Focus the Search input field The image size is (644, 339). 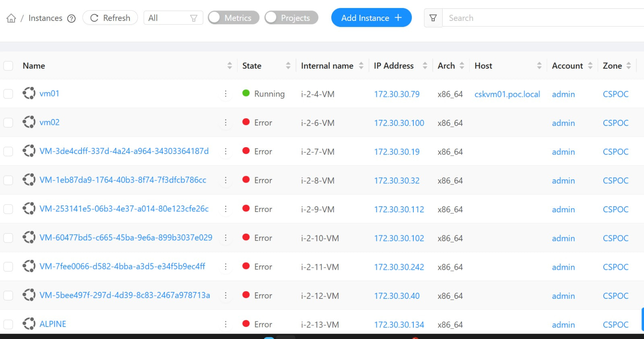tap(543, 18)
